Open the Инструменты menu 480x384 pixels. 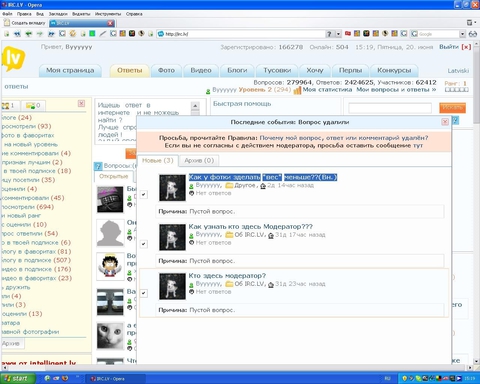(x=108, y=14)
